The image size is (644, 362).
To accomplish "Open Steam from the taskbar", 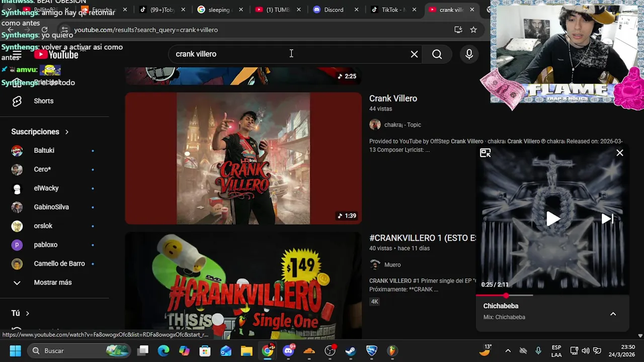I will (x=351, y=350).
